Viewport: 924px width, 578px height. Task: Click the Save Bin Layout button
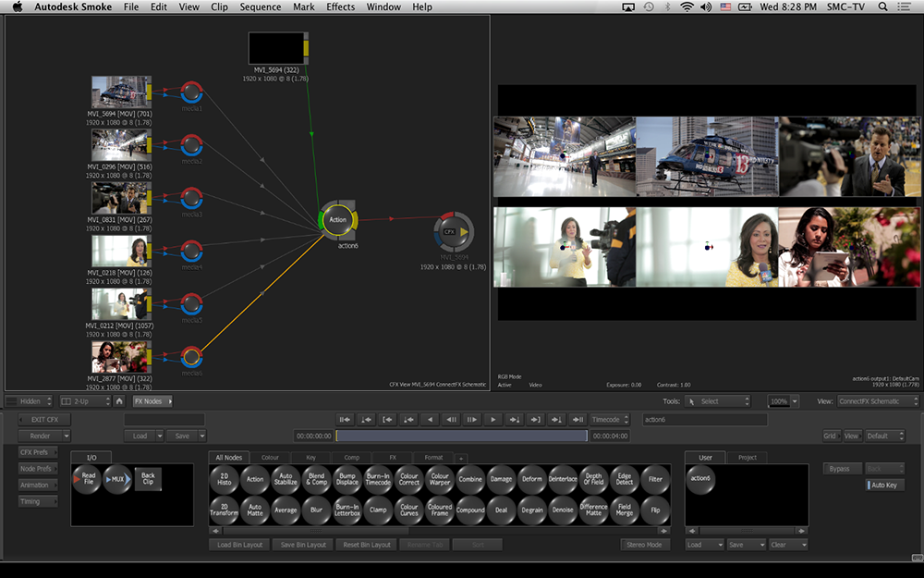click(303, 545)
